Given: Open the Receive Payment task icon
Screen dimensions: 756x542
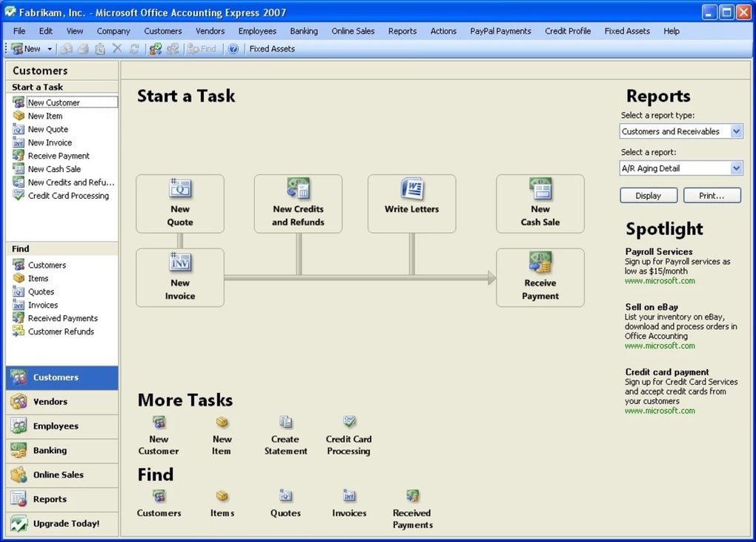Looking at the screenshot, I should click(540, 277).
